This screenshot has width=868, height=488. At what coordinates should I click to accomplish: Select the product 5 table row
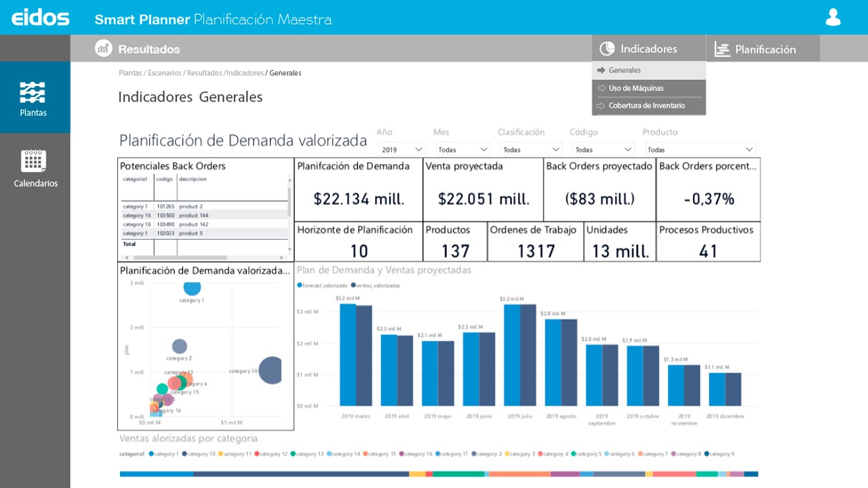[x=203, y=233]
